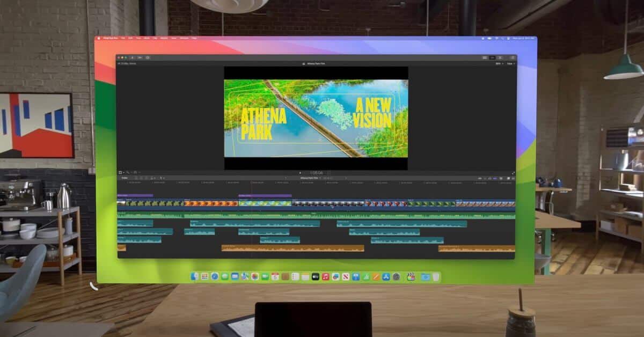Show the Background Tasks window
Screen dimensions: 644x337
[148, 57]
